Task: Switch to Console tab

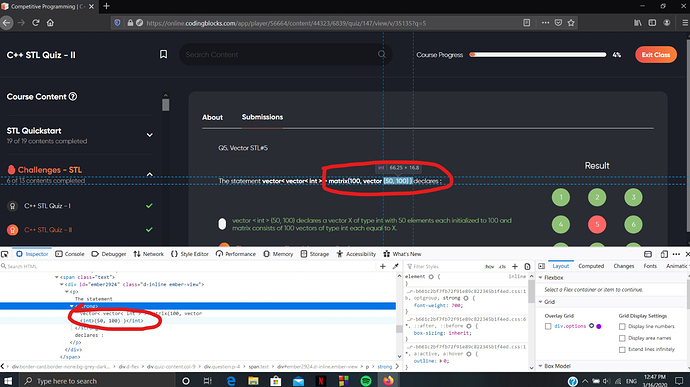Action: [70, 254]
